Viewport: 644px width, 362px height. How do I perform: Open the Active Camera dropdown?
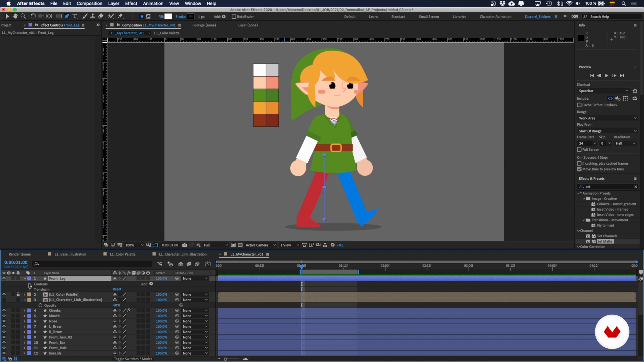point(260,245)
